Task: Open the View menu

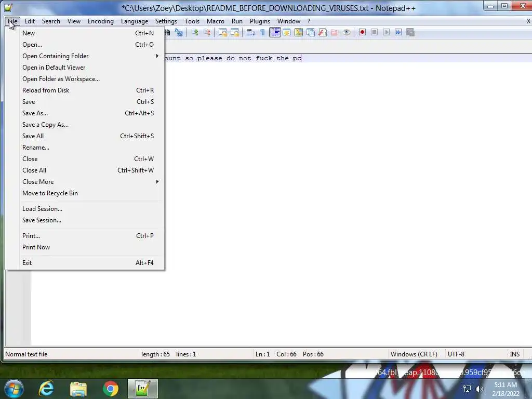Action: [x=74, y=21]
